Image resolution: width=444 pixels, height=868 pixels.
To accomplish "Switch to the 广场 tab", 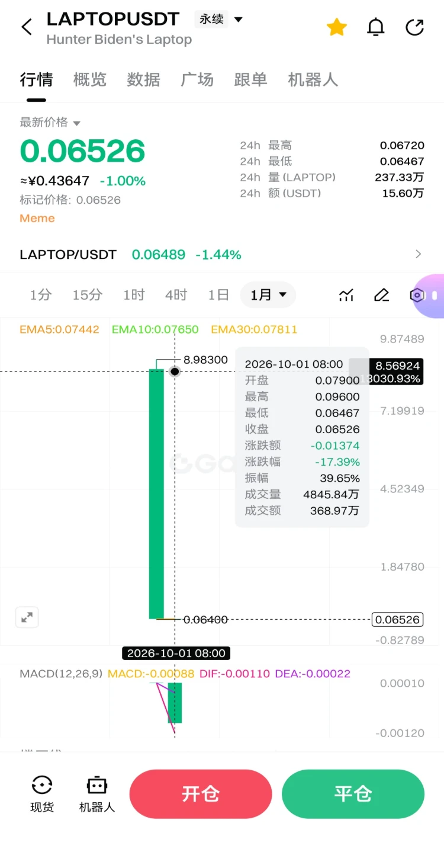I will point(197,79).
